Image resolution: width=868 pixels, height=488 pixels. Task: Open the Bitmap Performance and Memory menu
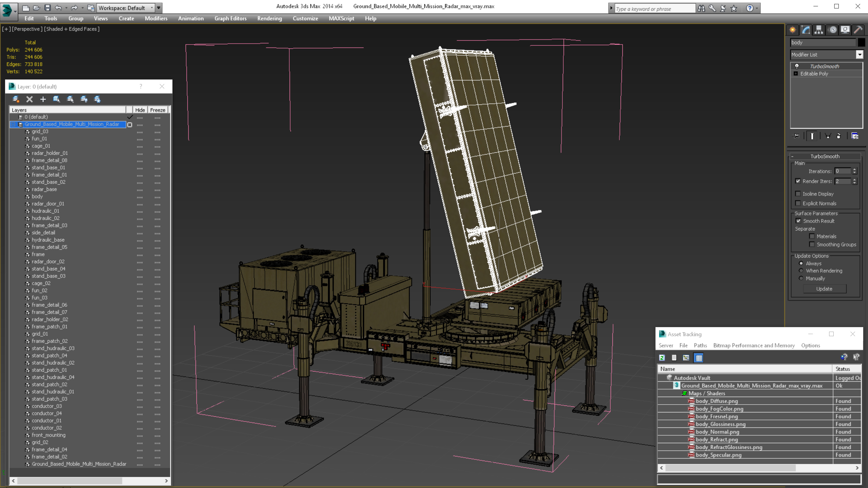click(x=754, y=345)
